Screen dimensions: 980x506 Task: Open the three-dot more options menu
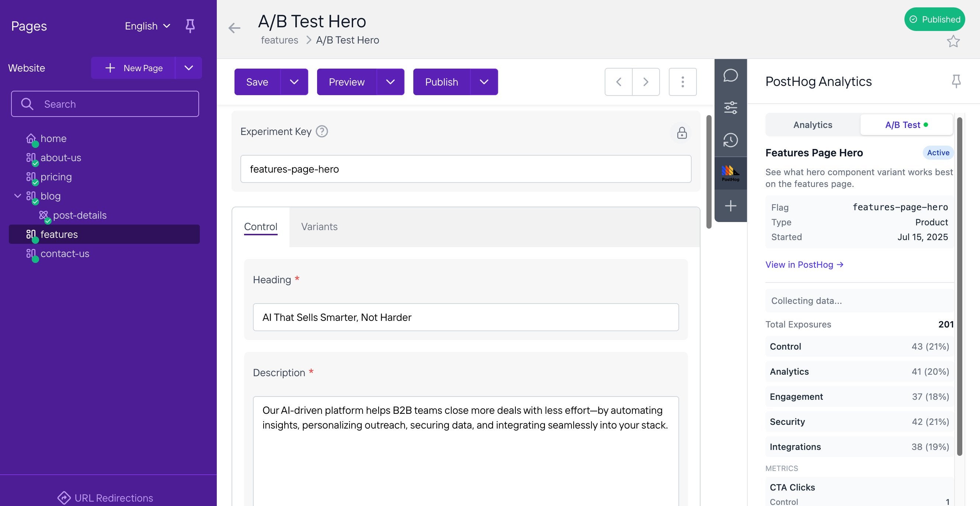click(x=682, y=82)
